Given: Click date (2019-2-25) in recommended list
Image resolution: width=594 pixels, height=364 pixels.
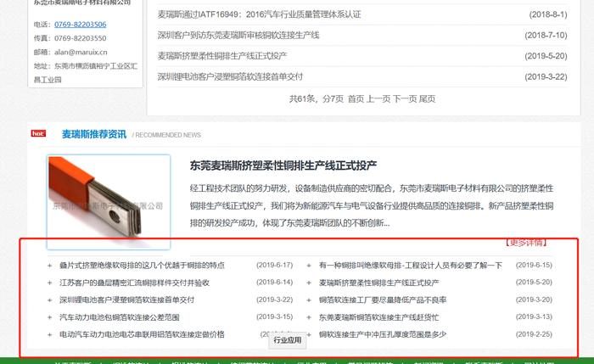Looking at the screenshot, I should coord(534,334).
